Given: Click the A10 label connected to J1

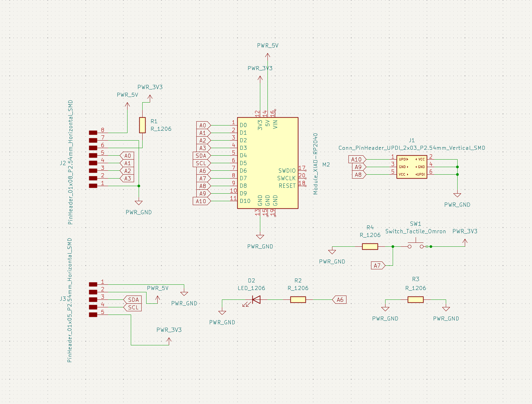Looking at the screenshot, I should tap(357, 159).
